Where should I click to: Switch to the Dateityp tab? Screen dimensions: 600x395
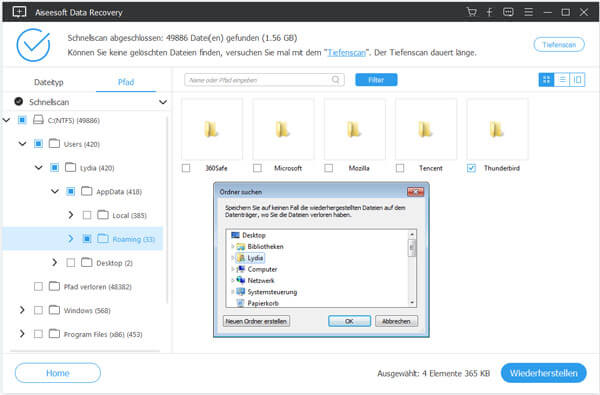[49, 82]
